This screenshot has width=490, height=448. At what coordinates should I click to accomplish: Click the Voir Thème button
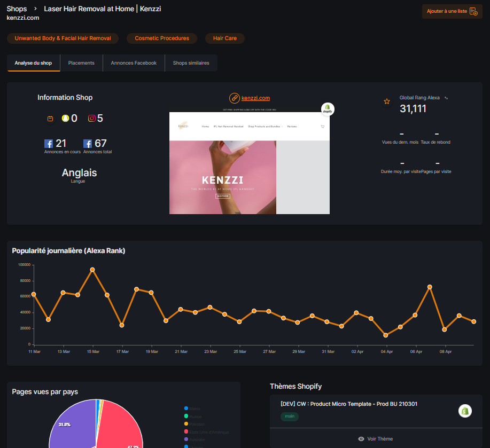pos(376,438)
